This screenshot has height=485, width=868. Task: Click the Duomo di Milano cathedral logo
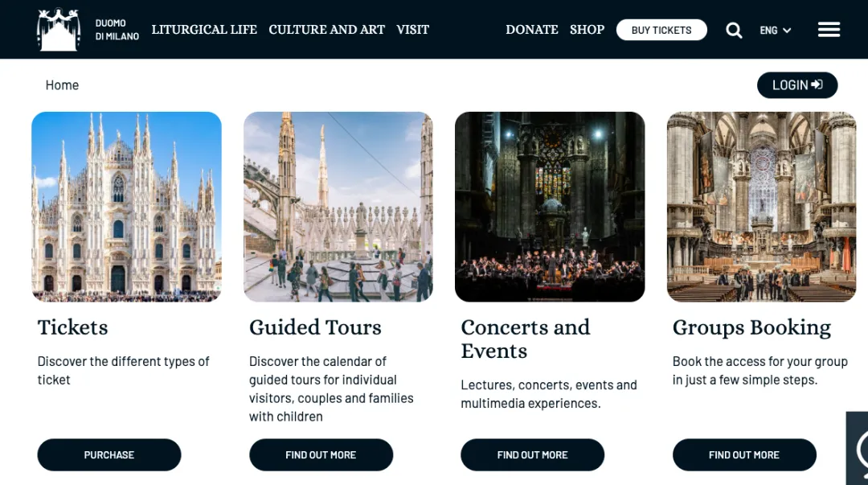59,30
